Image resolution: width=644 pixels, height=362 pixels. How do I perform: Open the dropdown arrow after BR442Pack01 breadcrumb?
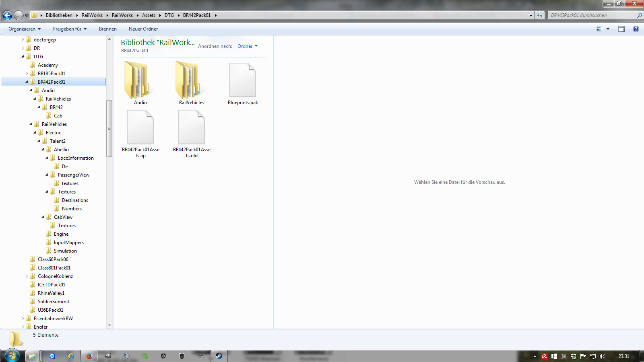click(215, 15)
